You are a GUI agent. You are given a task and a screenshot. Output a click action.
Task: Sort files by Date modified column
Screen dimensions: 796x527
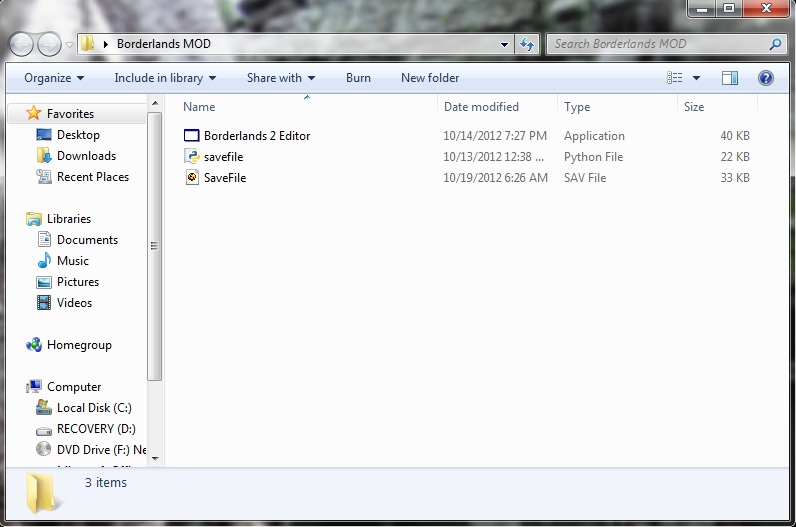(481, 107)
